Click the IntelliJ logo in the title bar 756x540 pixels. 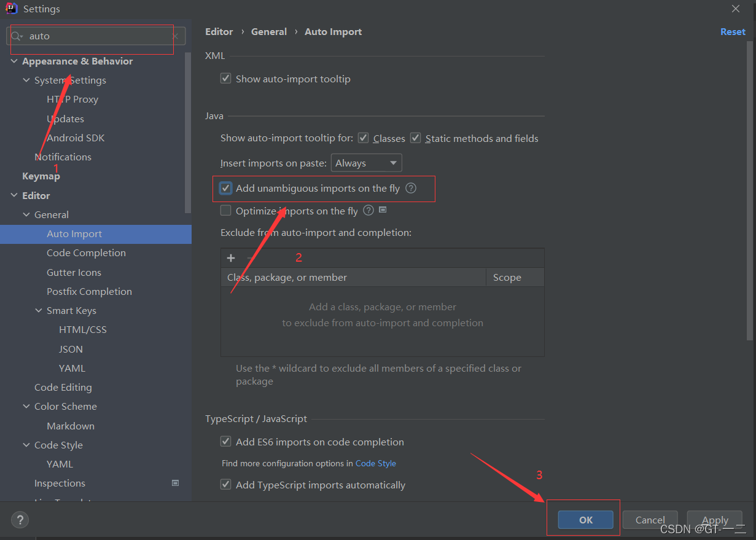[10, 9]
